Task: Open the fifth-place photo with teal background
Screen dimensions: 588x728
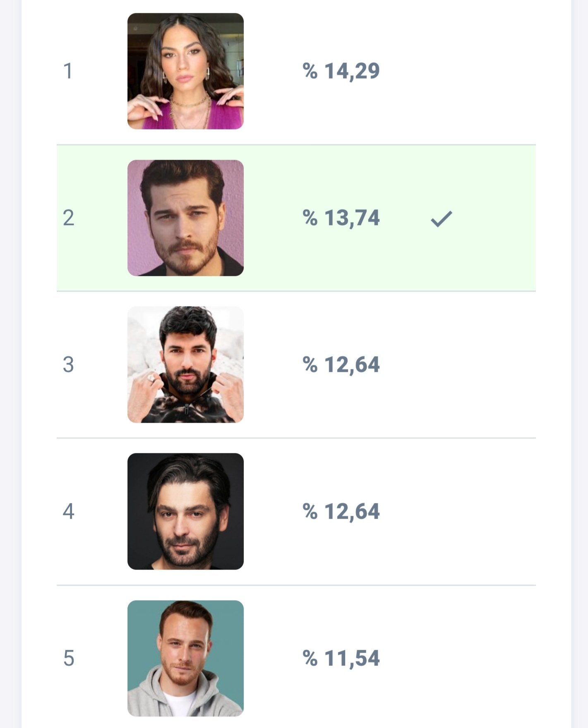Action: [185, 658]
